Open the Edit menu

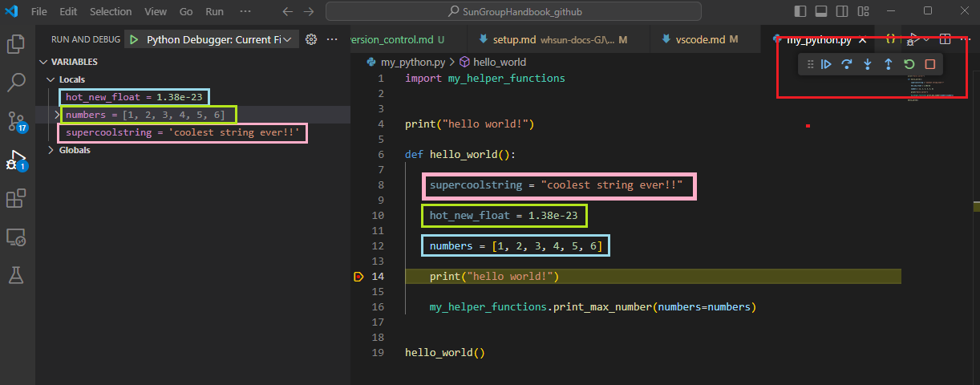click(68, 12)
